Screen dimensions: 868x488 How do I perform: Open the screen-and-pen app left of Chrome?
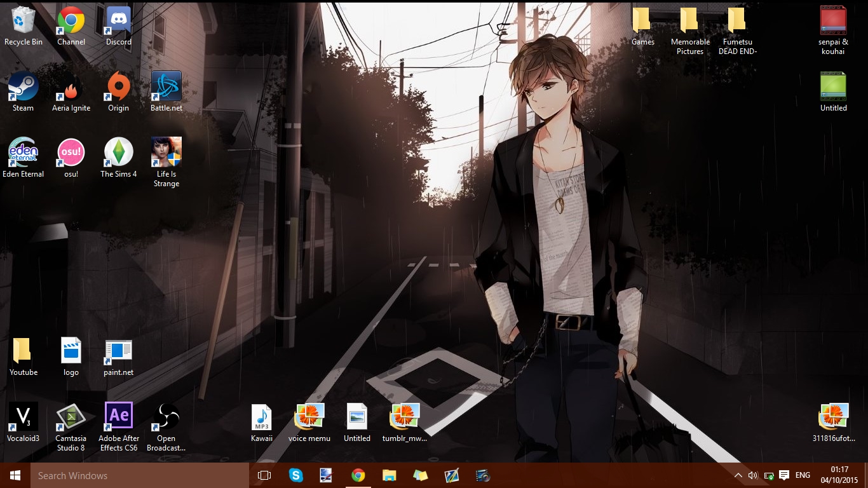pos(327,475)
